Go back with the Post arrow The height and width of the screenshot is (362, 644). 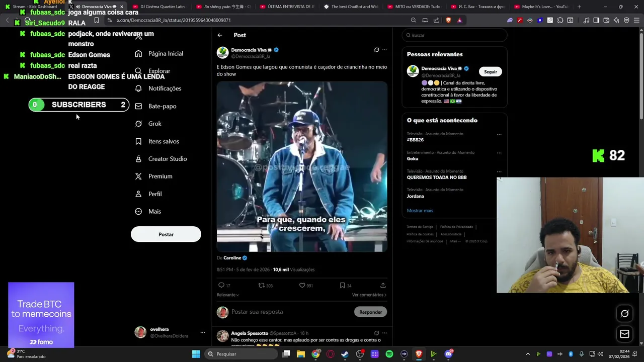click(220, 35)
